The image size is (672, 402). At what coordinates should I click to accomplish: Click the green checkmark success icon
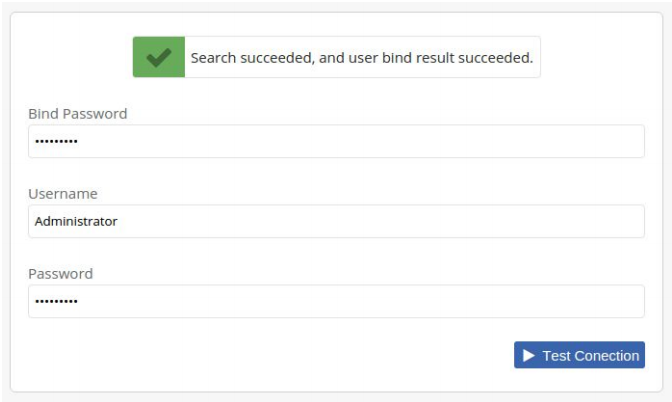click(x=158, y=58)
